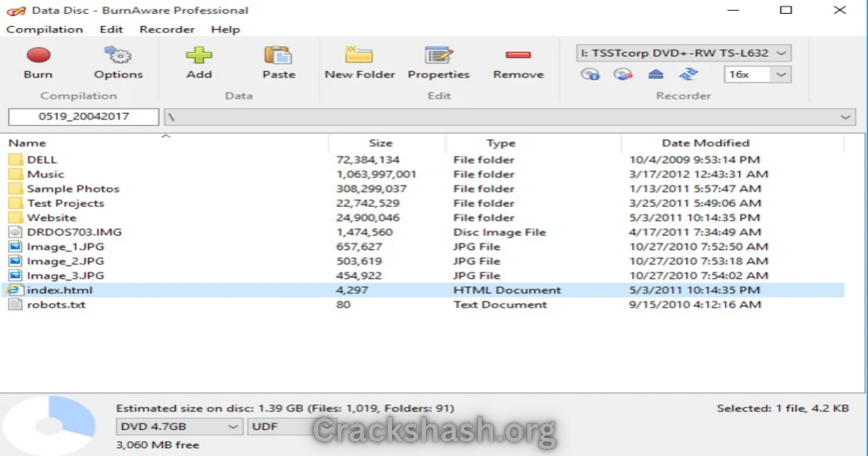
Task: Expand the path bar dropdown arrow
Action: (x=846, y=117)
